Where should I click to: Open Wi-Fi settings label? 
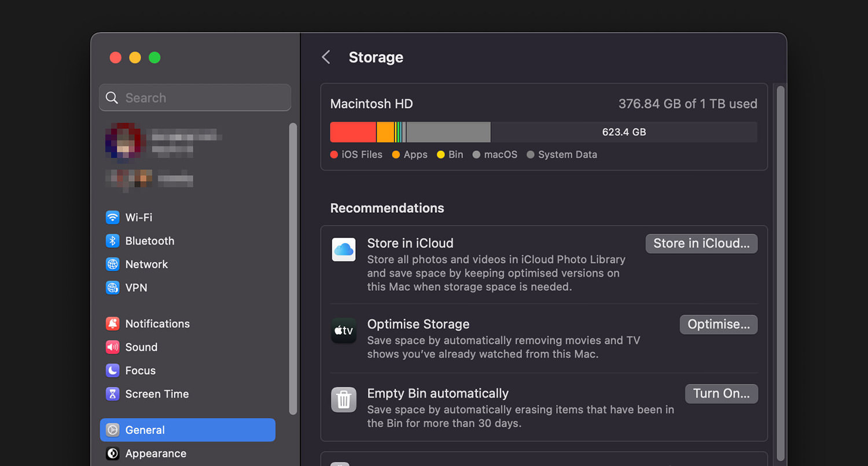[x=139, y=217]
